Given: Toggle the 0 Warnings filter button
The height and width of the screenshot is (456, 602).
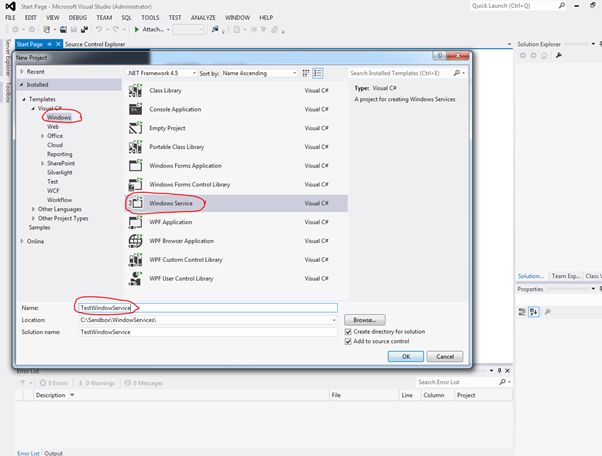Looking at the screenshot, I should [x=96, y=383].
